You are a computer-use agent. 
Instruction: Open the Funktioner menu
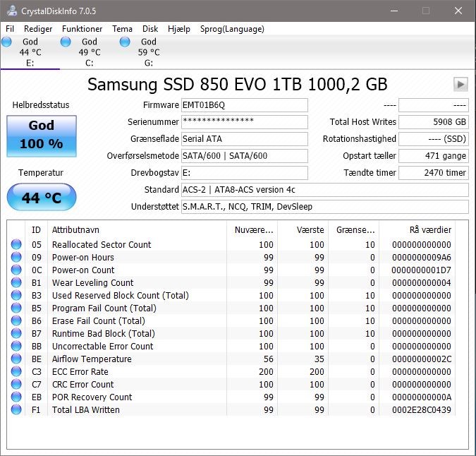click(x=82, y=29)
